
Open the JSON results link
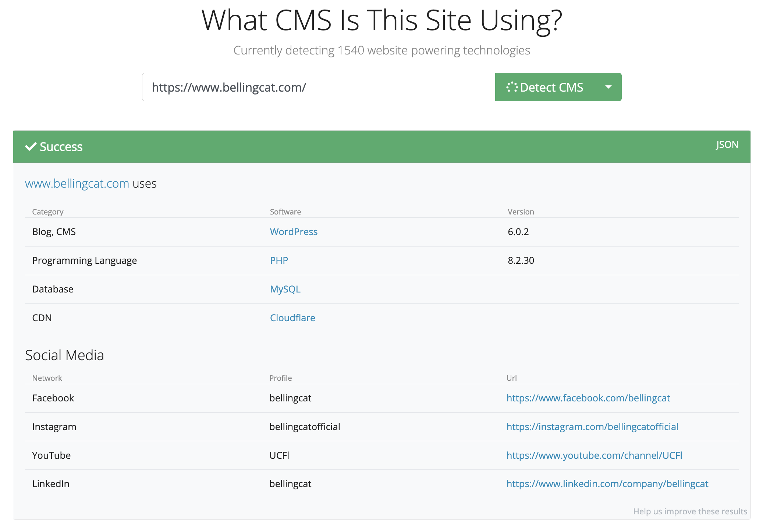[727, 145]
